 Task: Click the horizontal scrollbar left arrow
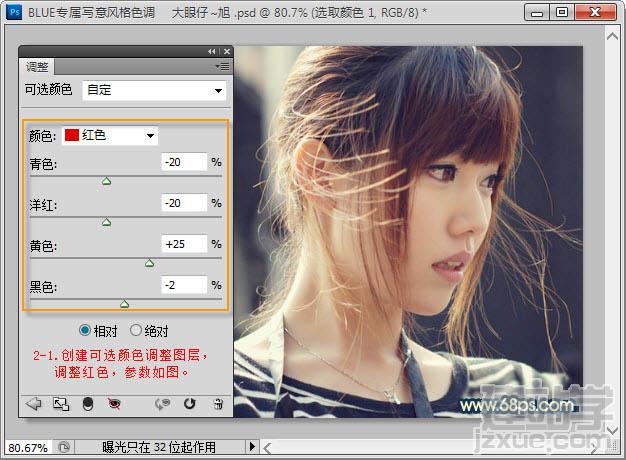pos(267,448)
